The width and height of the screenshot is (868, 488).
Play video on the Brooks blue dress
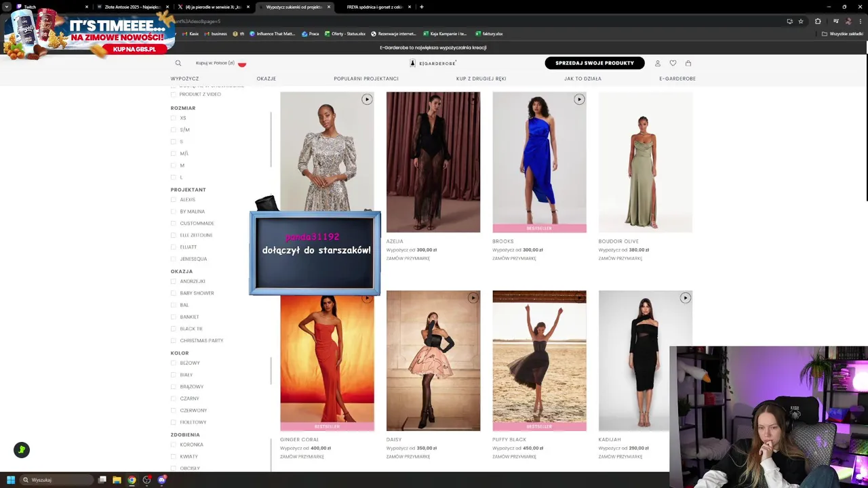[x=579, y=99]
